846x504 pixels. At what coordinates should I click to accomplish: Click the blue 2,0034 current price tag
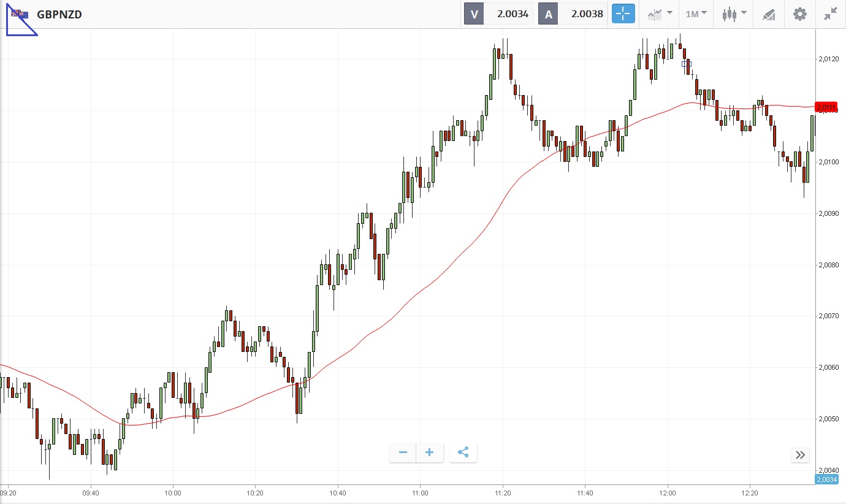point(826,479)
